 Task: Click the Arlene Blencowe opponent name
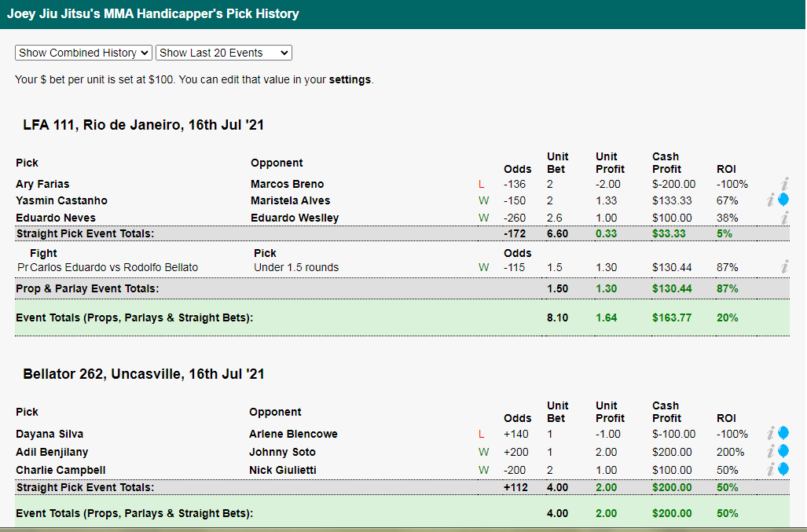(x=293, y=434)
